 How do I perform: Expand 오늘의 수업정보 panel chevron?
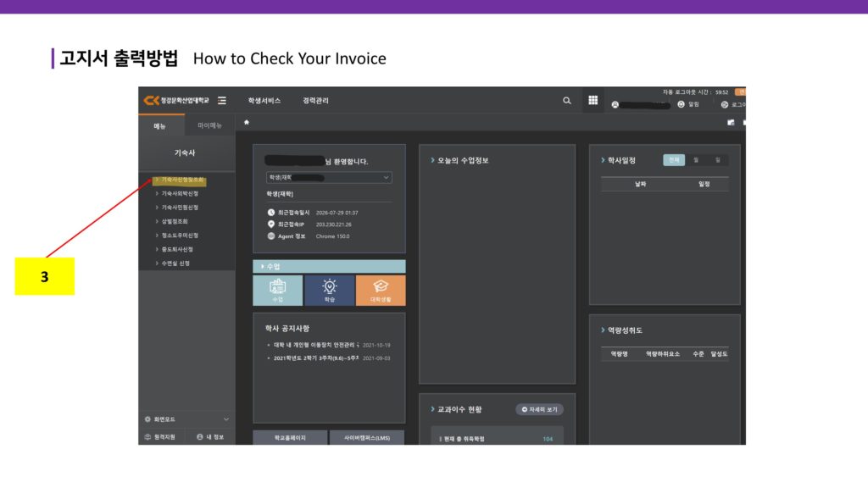[x=433, y=160]
